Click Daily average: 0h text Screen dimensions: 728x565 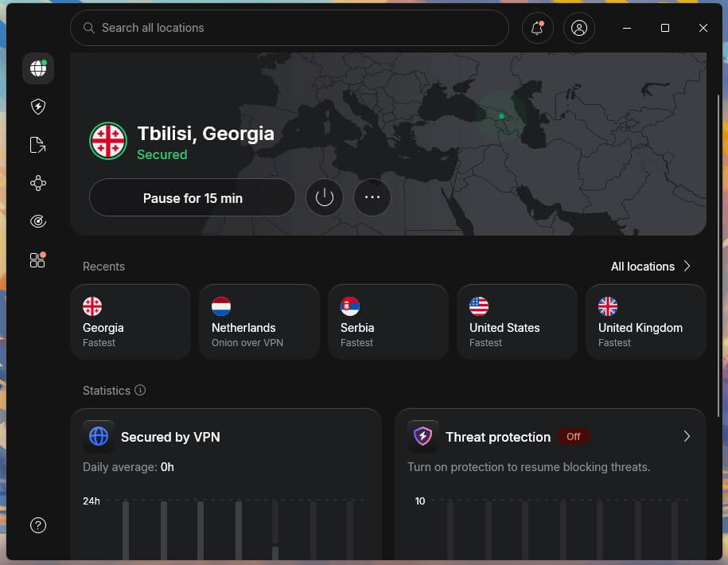click(x=128, y=467)
